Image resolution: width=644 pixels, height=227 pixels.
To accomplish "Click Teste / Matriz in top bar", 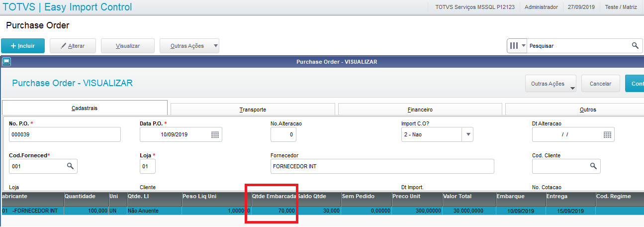I will click(x=622, y=7).
